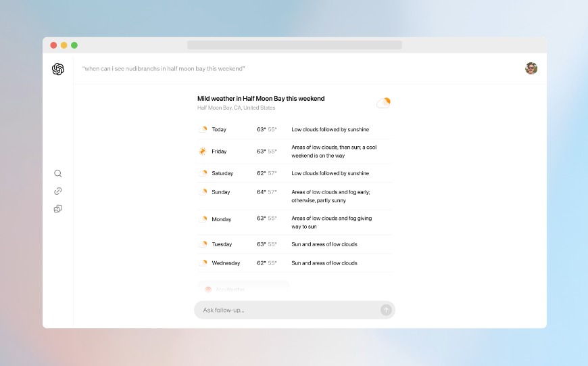Click Sunday's 64° 57° temperatures
This screenshot has width=588, height=366.
pos(266,192)
